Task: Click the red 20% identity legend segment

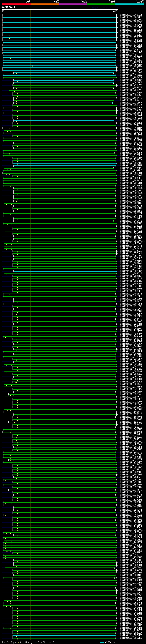Action: [x=16, y=4]
